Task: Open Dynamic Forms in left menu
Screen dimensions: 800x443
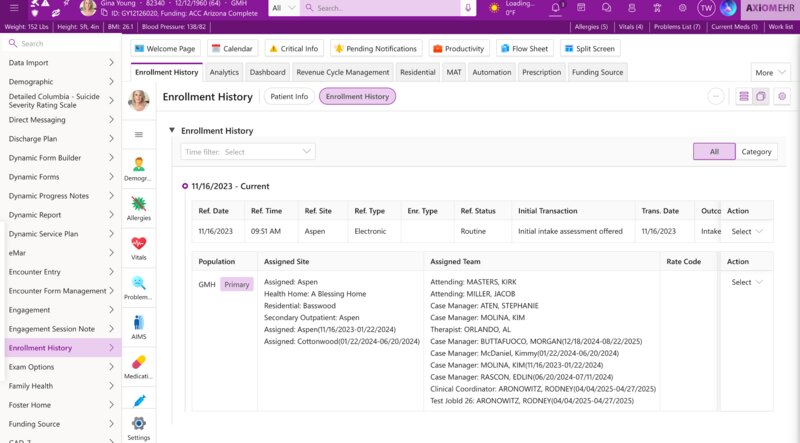Action: click(x=61, y=177)
